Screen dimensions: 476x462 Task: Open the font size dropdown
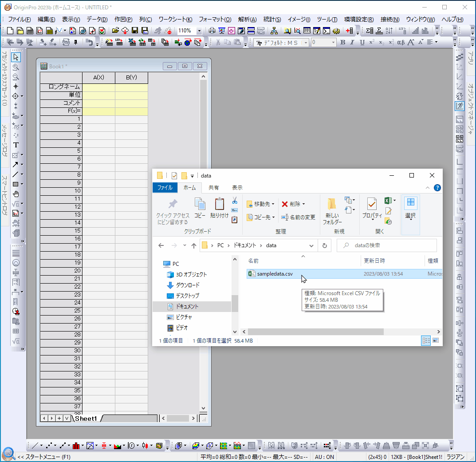[333, 43]
